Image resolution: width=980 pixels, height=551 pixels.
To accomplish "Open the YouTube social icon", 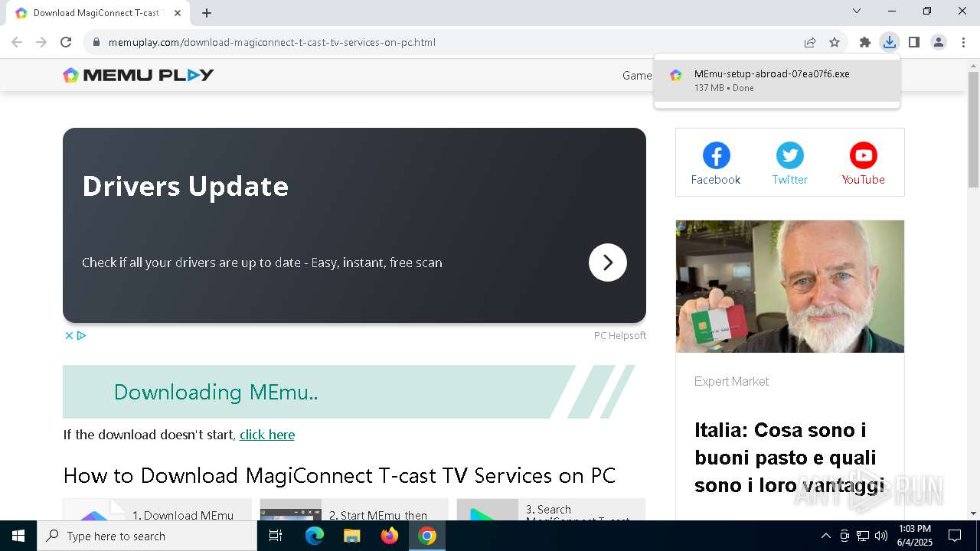I will (863, 163).
